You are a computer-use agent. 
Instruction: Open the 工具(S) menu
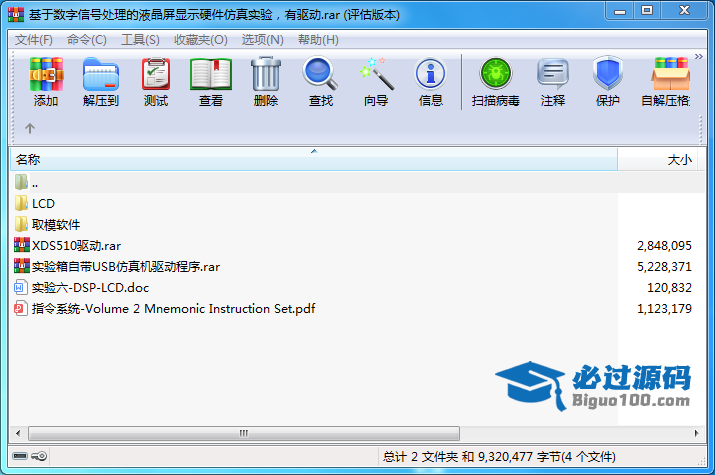[x=140, y=40]
